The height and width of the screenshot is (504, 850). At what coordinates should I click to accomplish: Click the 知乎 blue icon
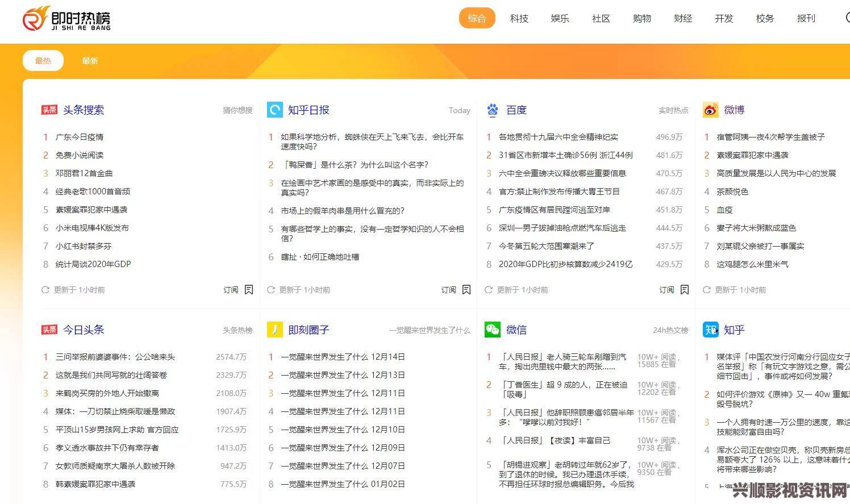coord(711,330)
